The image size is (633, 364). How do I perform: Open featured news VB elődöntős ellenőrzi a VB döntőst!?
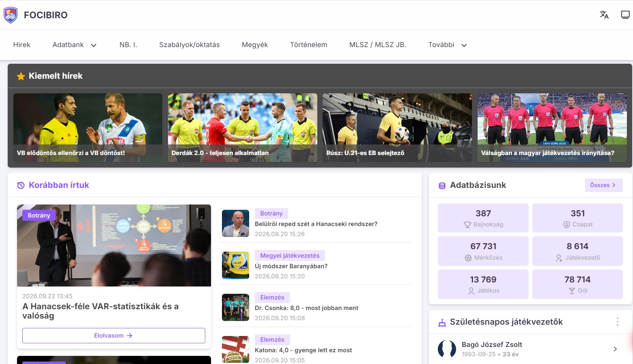[x=88, y=127]
